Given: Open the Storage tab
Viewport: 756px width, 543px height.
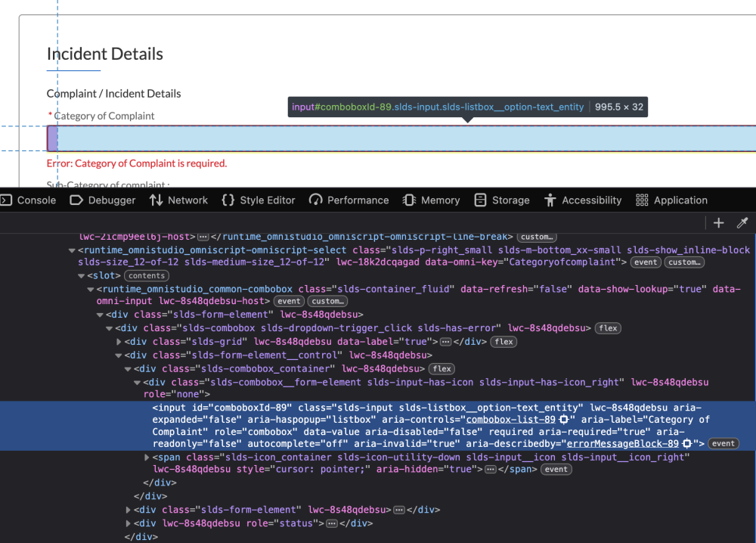Looking at the screenshot, I should [502, 200].
